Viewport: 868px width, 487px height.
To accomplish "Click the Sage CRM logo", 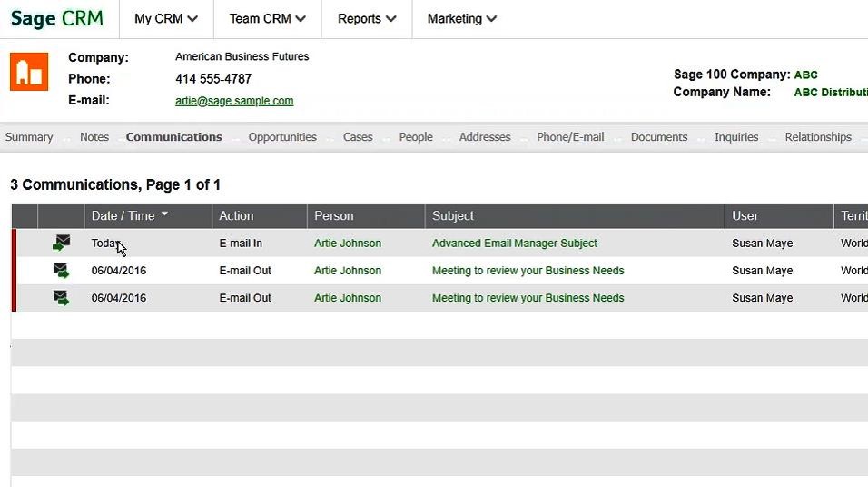I will pos(57,18).
